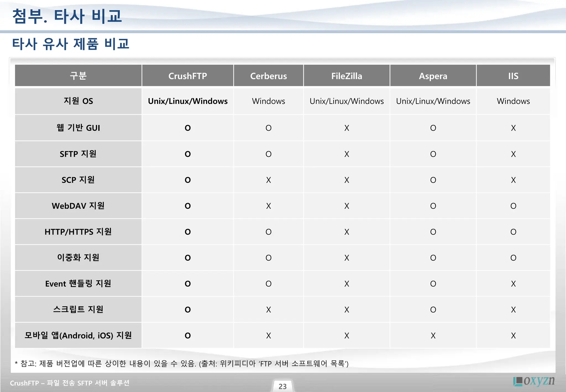Select the 웹 기반 GUI row label

[x=78, y=128]
